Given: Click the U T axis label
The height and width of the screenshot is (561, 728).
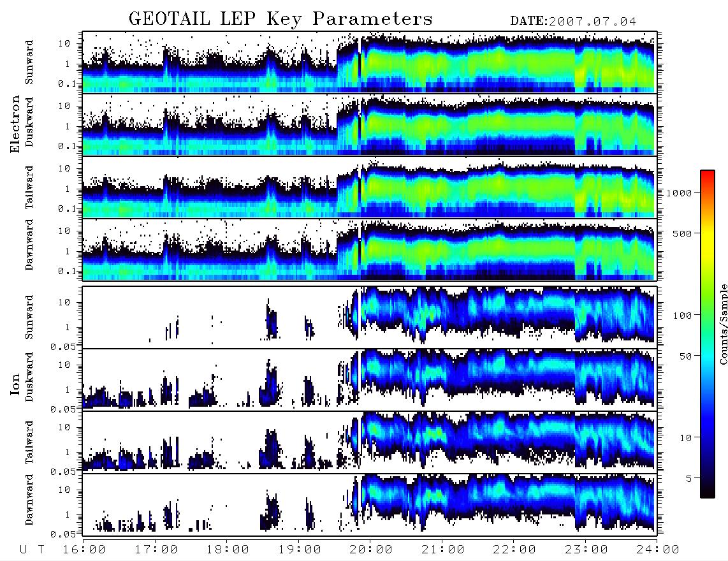Looking at the screenshot, I should point(33,550).
